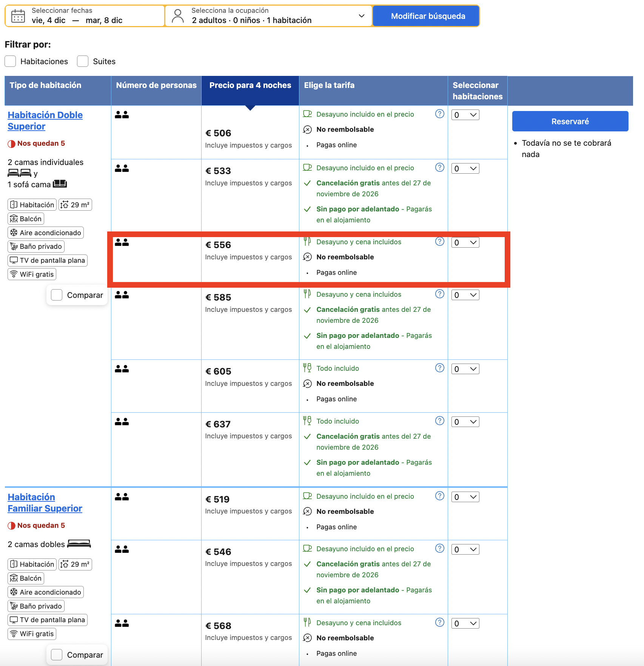This screenshot has height=666, width=644.
Task: Open help icon for the €568 rate
Action: point(439,622)
